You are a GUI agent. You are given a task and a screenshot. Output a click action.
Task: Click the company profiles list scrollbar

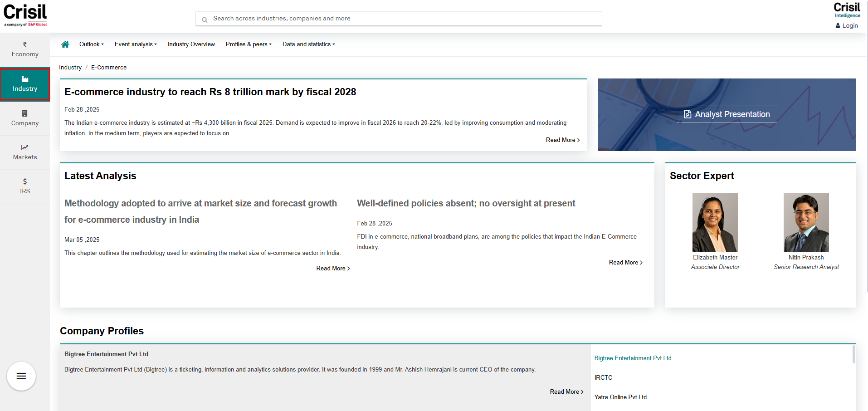(x=853, y=355)
